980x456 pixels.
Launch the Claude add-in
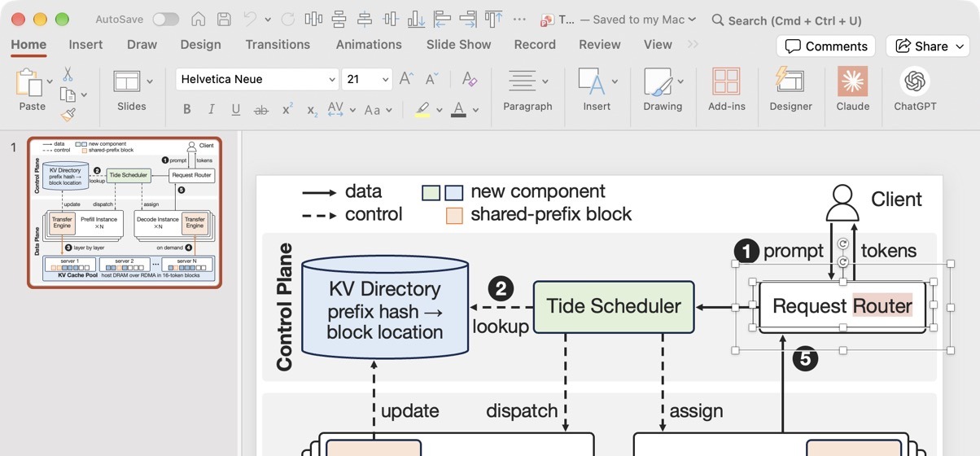[852, 90]
